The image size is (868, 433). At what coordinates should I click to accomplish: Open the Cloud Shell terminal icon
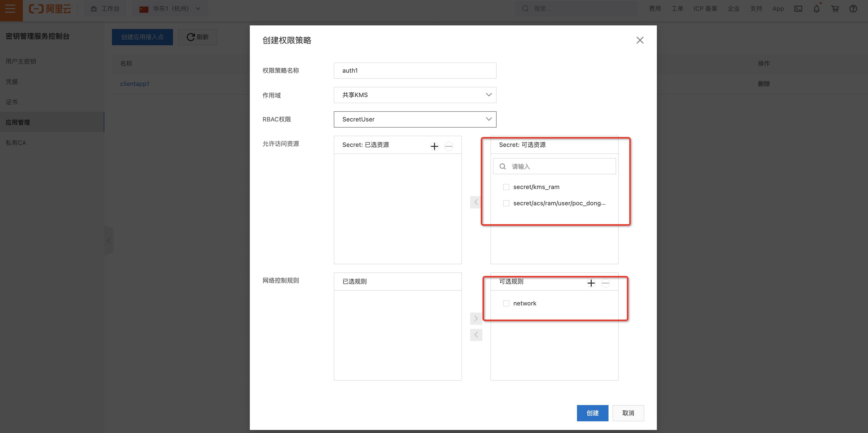coord(798,9)
